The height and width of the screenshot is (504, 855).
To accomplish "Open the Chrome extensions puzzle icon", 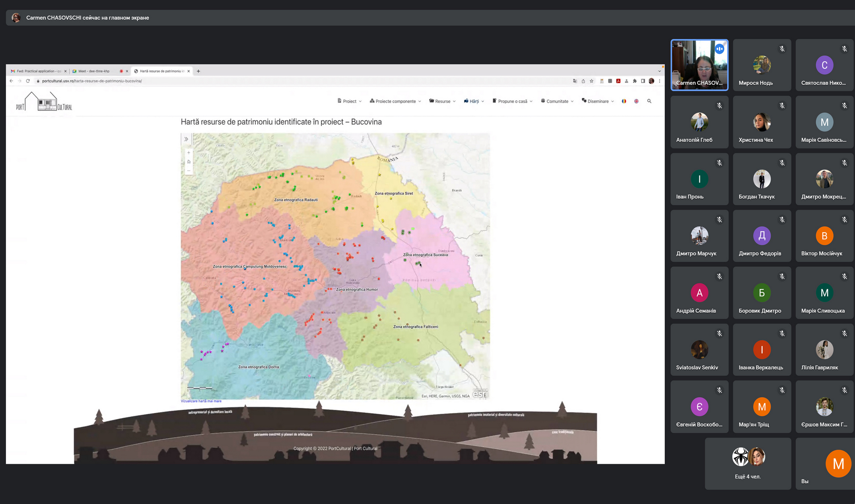I will pyautogui.click(x=634, y=81).
